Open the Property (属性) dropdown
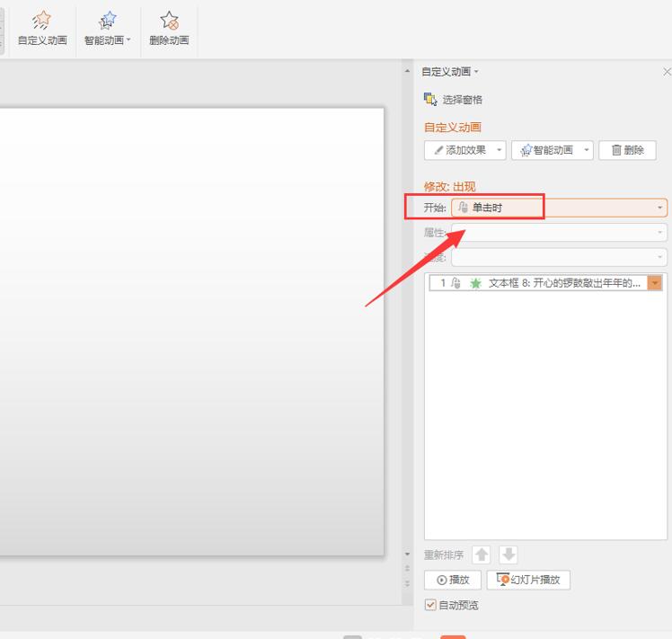This screenshot has height=639, width=672. click(x=560, y=233)
